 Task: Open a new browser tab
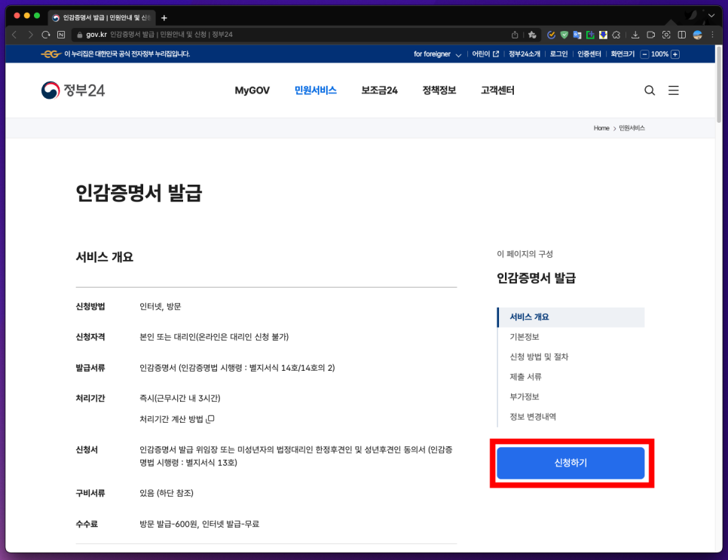[164, 18]
